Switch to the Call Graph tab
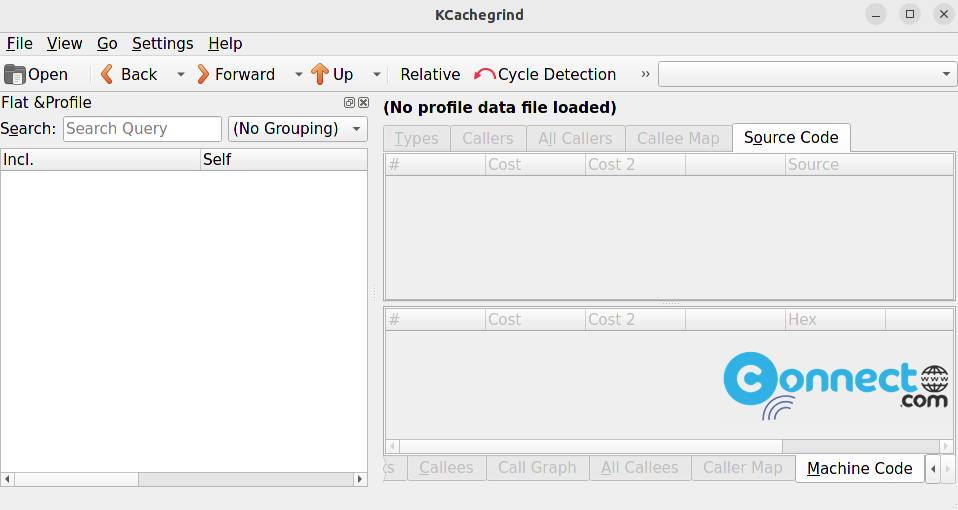The width and height of the screenshot is (958, 510). pos(537,468)
